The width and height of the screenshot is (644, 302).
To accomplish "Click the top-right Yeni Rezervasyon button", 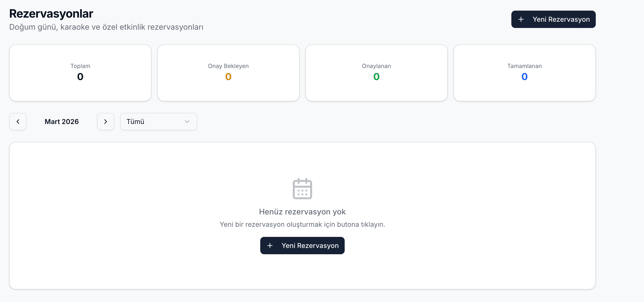I will click(553, 19).
